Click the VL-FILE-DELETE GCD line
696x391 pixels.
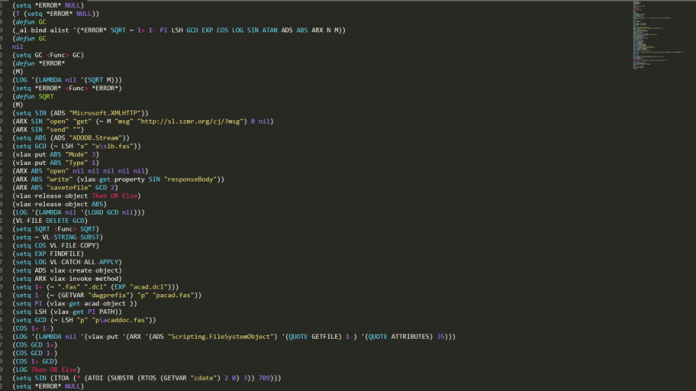coord(50,221)
